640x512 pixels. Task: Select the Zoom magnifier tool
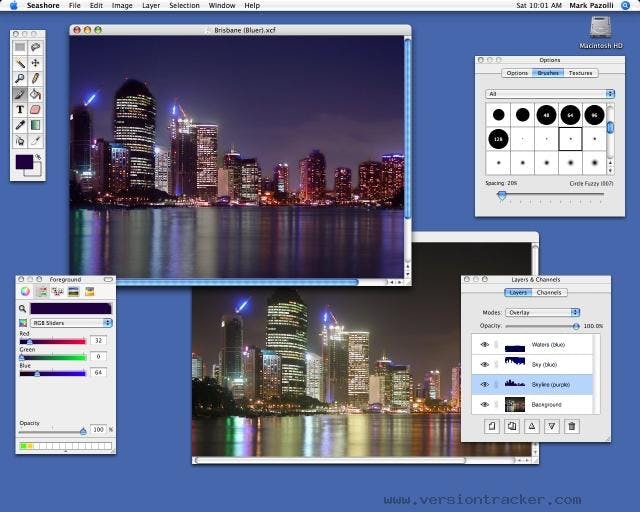[20, 78]
